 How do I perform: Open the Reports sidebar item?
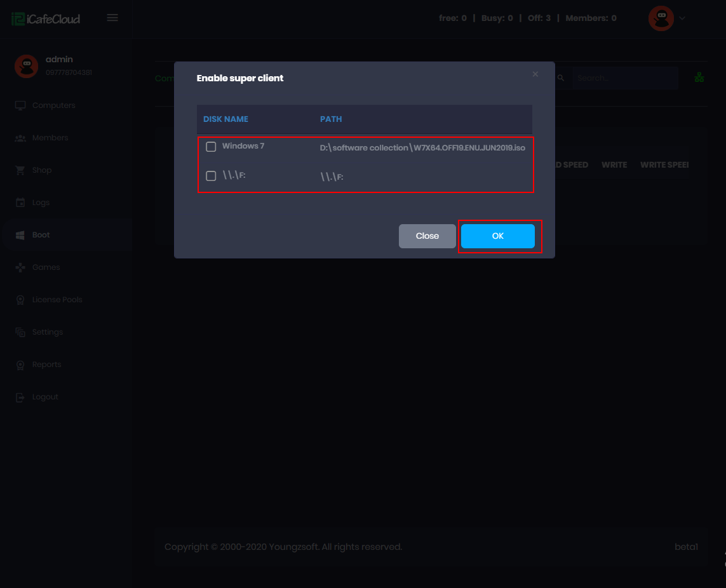point(47,364)
